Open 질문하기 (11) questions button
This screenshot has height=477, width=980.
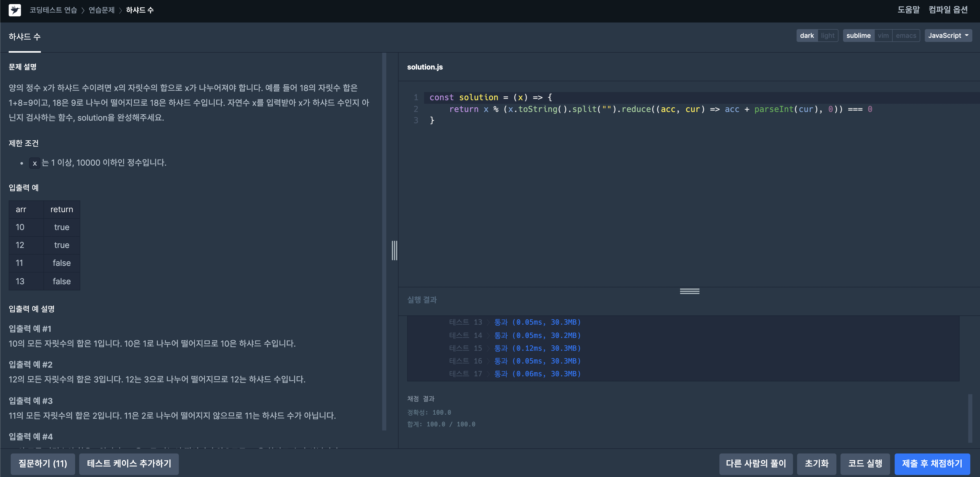[43, 463]
